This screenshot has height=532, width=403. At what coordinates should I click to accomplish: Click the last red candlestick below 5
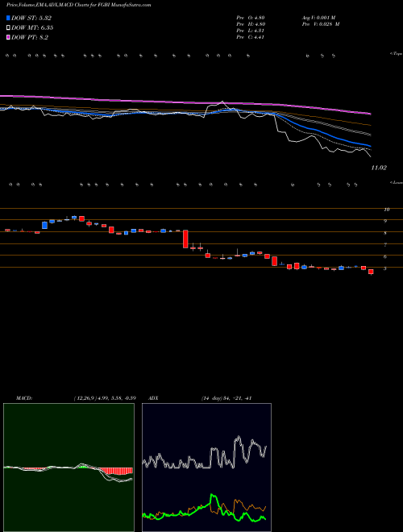click(371, 272)
